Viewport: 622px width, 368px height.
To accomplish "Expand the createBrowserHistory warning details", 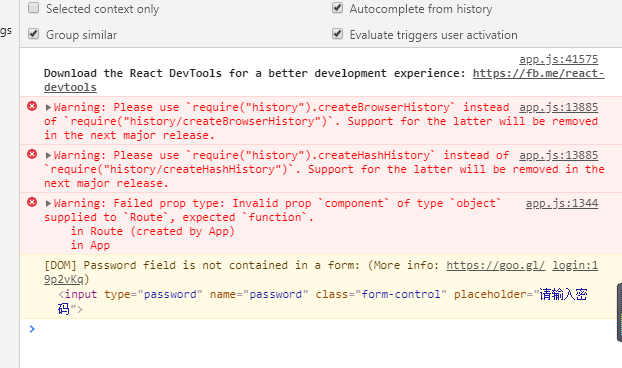I will 48,107.
